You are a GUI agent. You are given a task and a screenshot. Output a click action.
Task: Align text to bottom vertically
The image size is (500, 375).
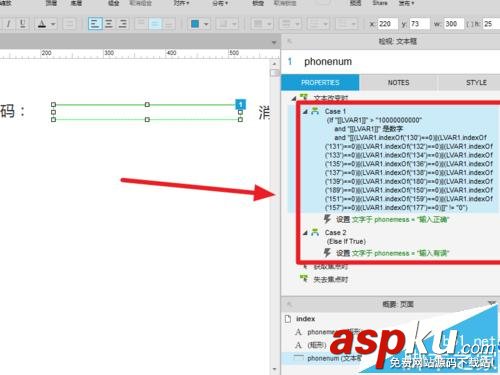click(x=169, y=24)
